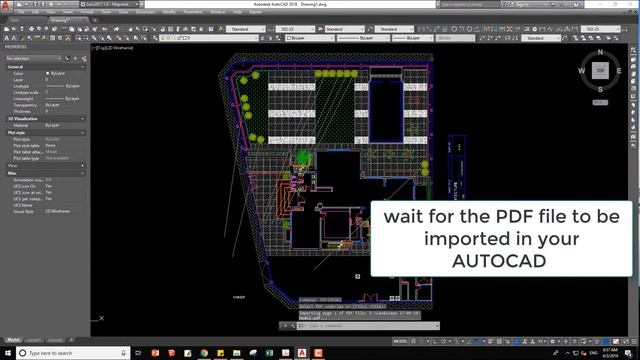Switch to the Layout1 tab
Screen dimensions: 640x360
point(33,340)
